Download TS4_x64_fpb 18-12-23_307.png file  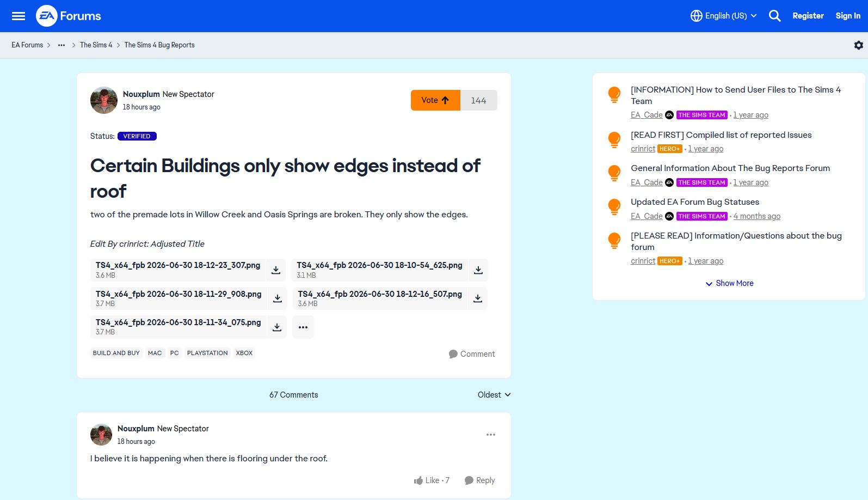[276, 270]
